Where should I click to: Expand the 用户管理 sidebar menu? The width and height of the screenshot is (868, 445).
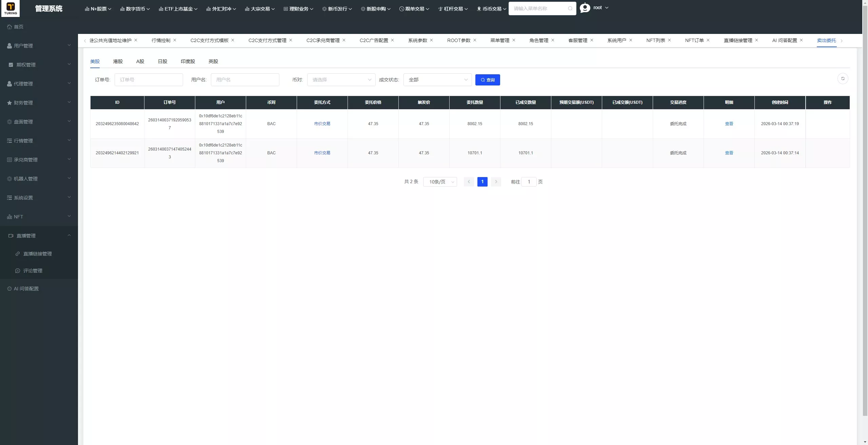[39, 46]
